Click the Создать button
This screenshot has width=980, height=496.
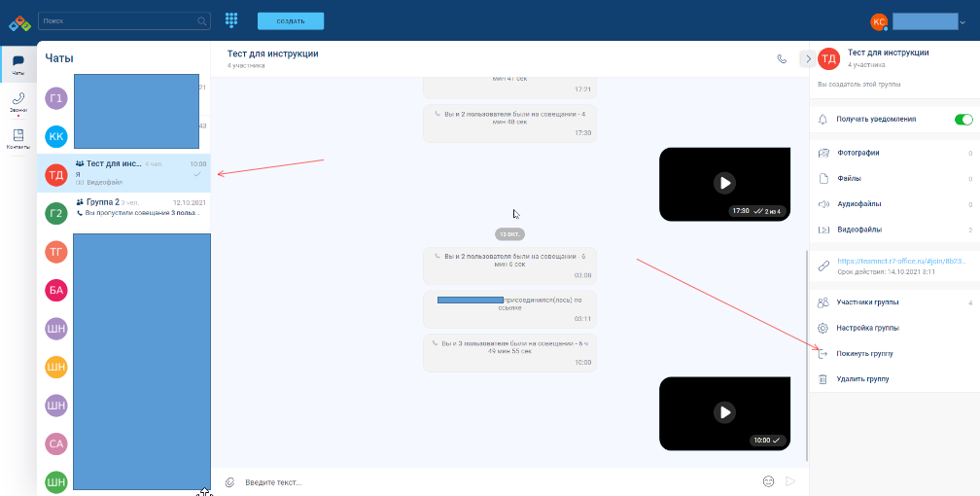click(290, 20)
